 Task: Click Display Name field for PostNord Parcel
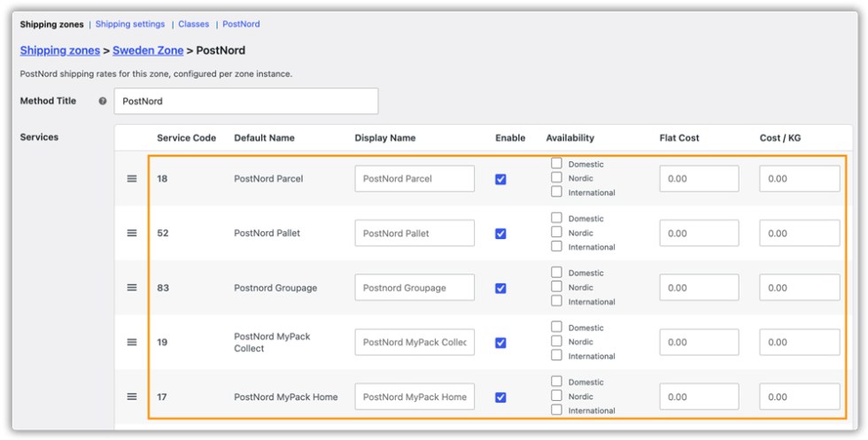(x=415, y=179)
